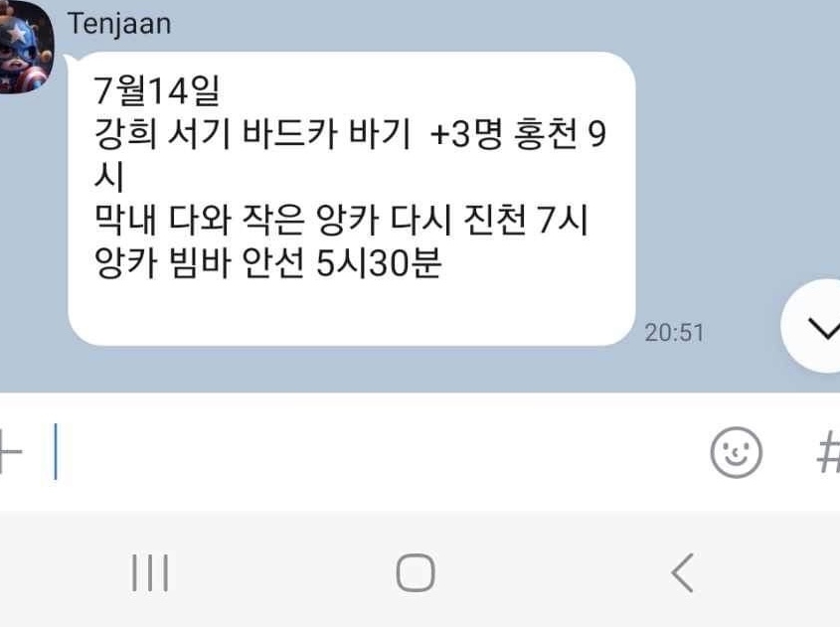840x627 pixels.
Task: Tap the 7월14일 date line in message
Action: pyautogui.click(x=156, y=90)
